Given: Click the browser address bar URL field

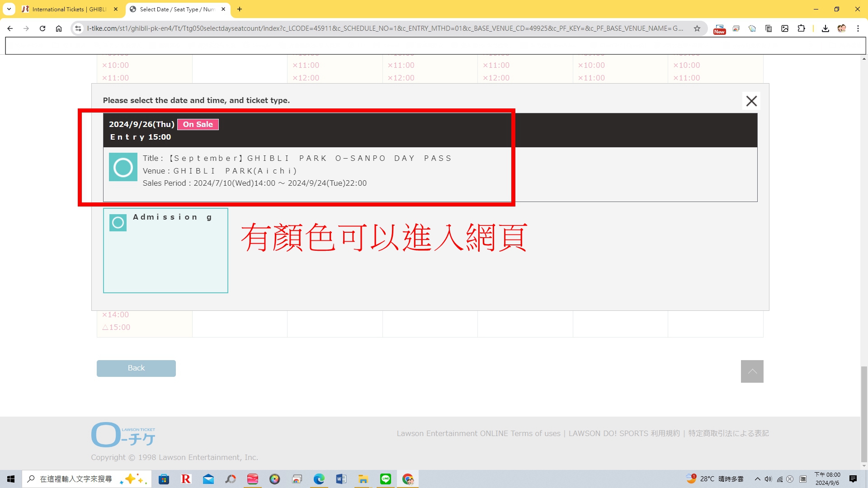Looking at the screenshot, I should (387, 28).
